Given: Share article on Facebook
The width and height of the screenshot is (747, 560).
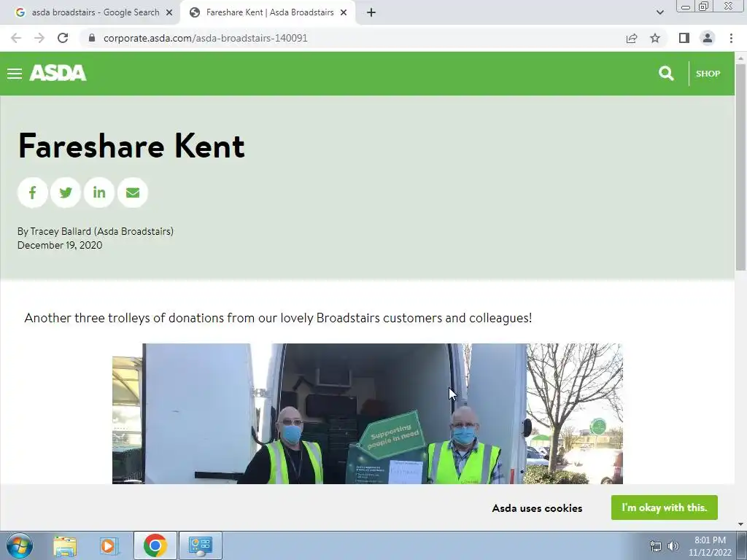Looking at the screenshot, I should [x=32, y=192].
